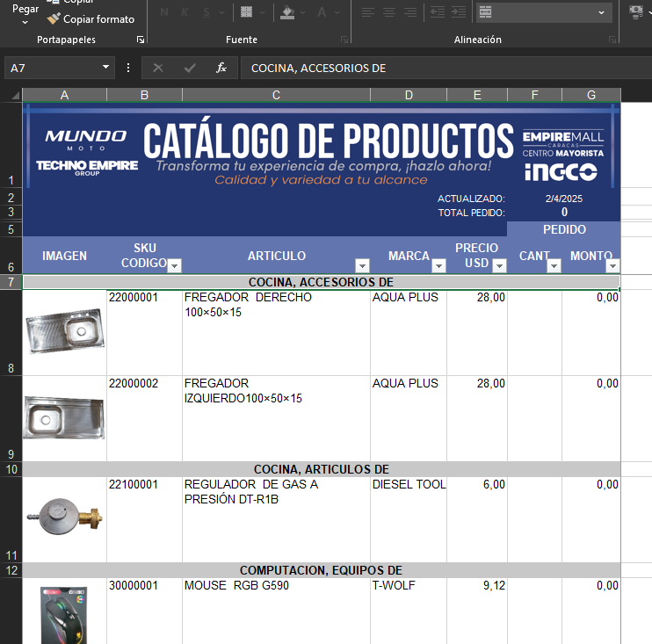Viewport: 652px width, 644px height.
Task: Click the fill color bucket icon
Action: (287, 12)
